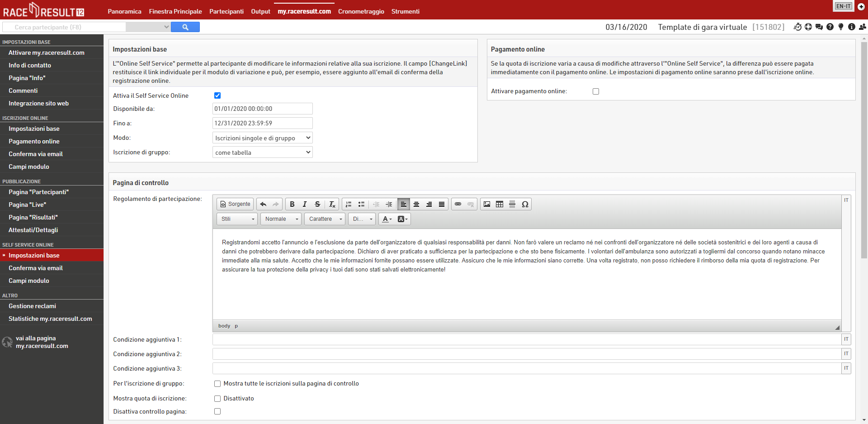Enable Attivare pagamento online checkbox
Viewport: 868px width, 424px height.
click(596, 91)
